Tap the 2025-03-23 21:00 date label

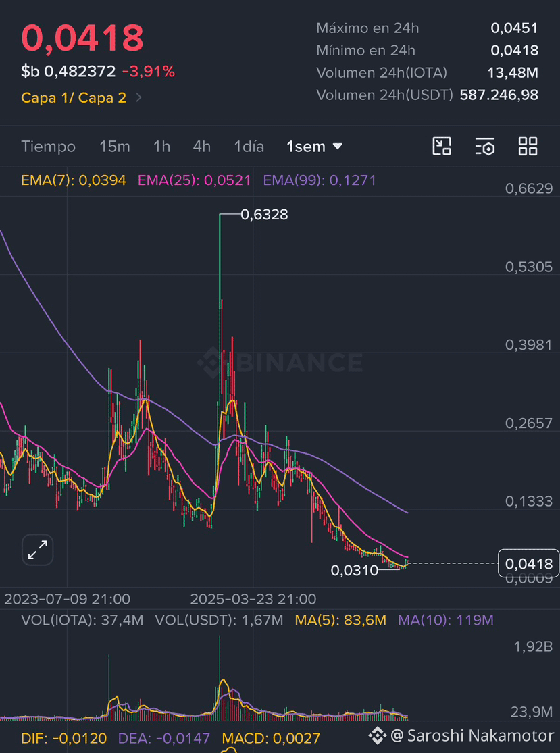(253, 599)
